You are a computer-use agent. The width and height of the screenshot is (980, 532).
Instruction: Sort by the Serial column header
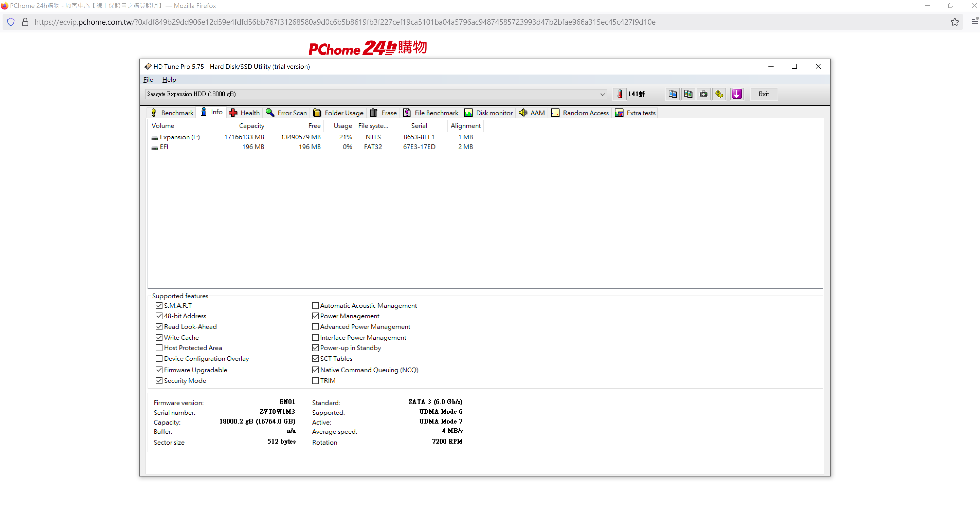[419, 125]
